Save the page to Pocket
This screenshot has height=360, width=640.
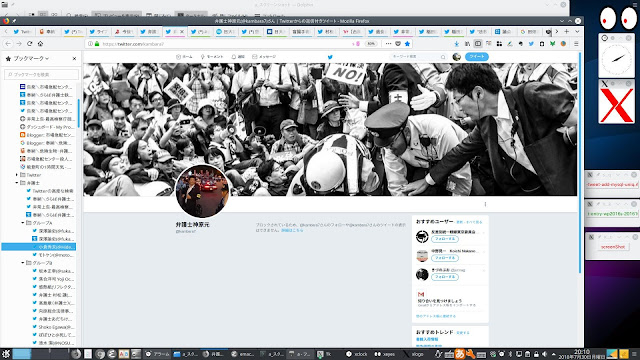click(x=398, y=44)
